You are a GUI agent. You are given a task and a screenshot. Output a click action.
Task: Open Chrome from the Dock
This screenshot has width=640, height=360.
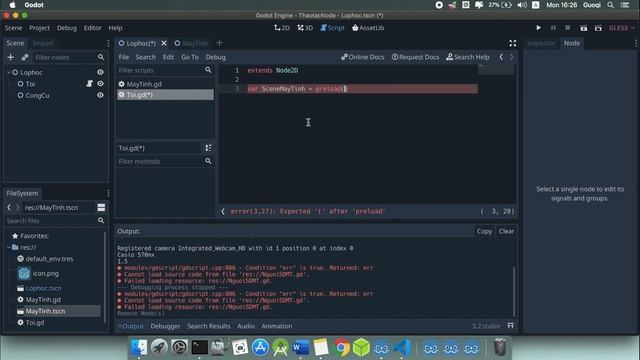coord(341,348)
